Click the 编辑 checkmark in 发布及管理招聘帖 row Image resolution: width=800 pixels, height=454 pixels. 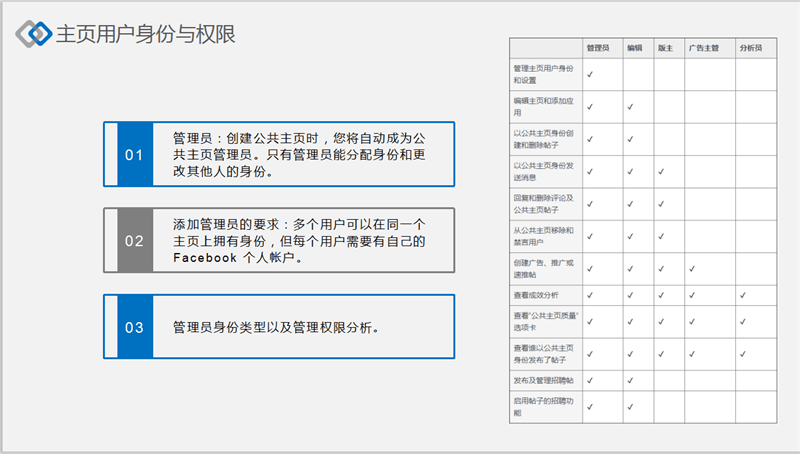pyautogui.click(x=631, y=381)
